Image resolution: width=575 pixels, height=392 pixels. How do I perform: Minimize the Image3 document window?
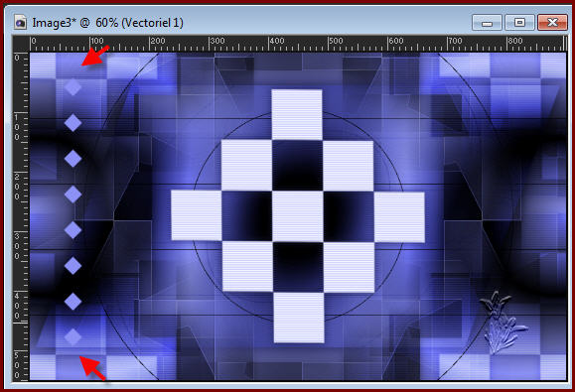tap(487, 23)
